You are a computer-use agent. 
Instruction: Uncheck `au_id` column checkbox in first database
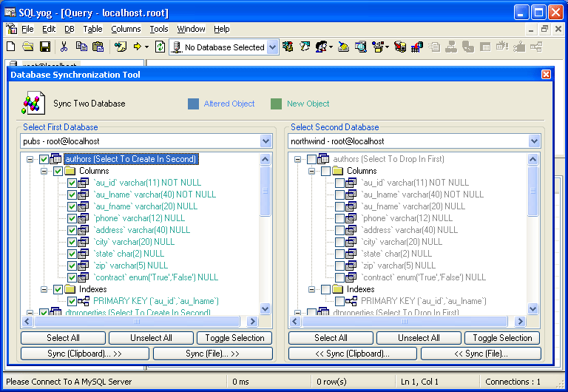point(72,183)
